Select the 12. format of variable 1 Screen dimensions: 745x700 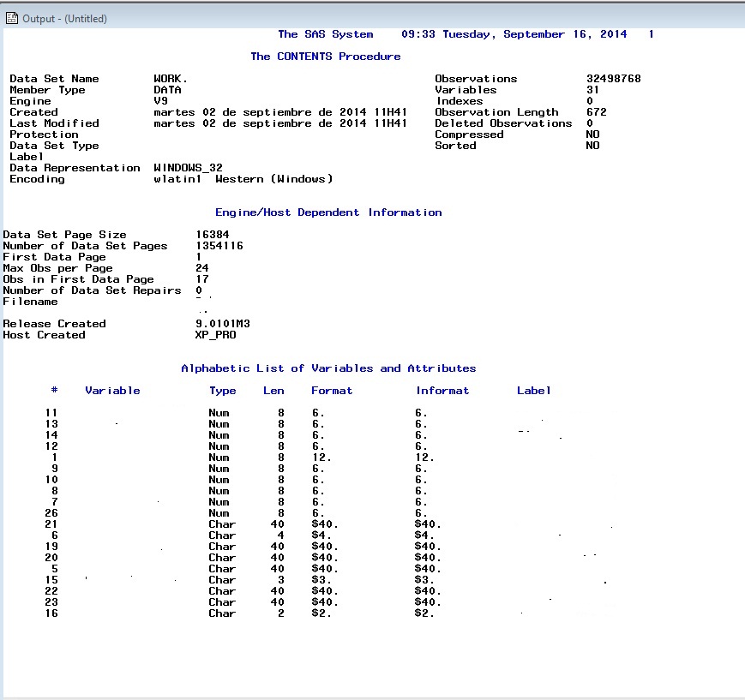(321, 458)
